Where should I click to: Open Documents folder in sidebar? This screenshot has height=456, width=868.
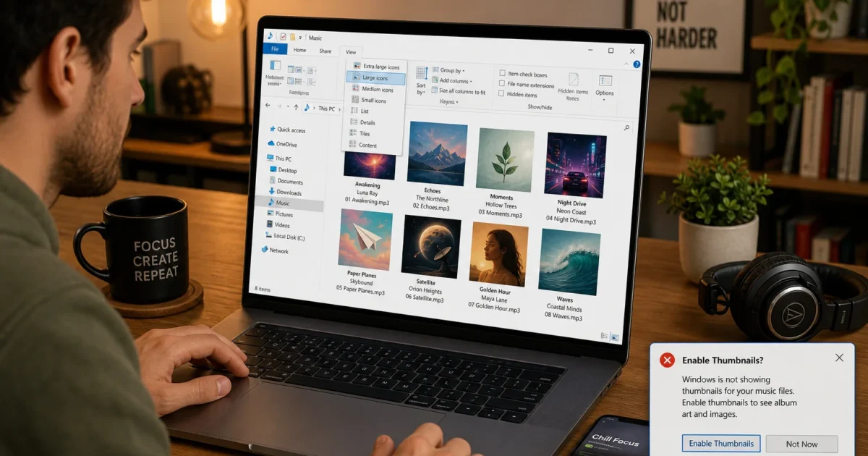286,182
